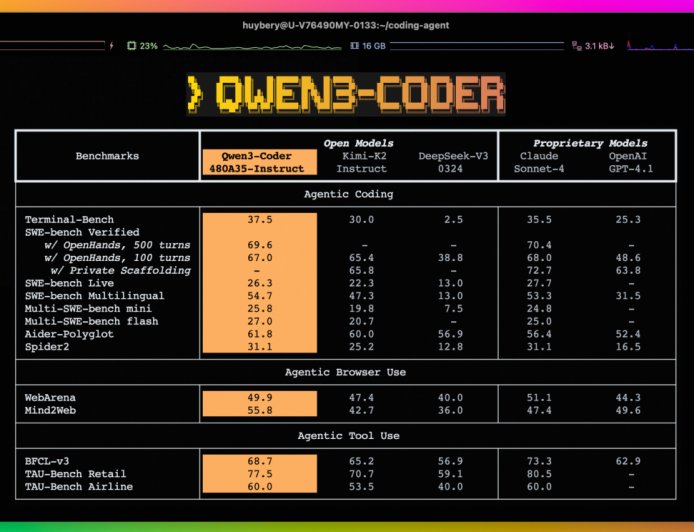Click the BFCL-v3 row label
This screenshot has width=694, height=532.
point(47,461)
